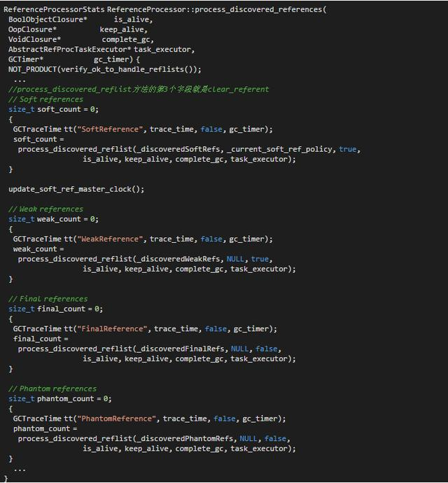Click the update_soft_ref_master_clock() call

point(76,189)
